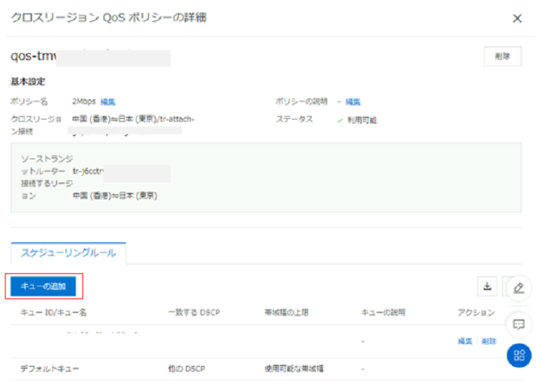This screenshot has width=537, height=392.
Task: Close the QoS policy details panel
Action: point(517,19)
